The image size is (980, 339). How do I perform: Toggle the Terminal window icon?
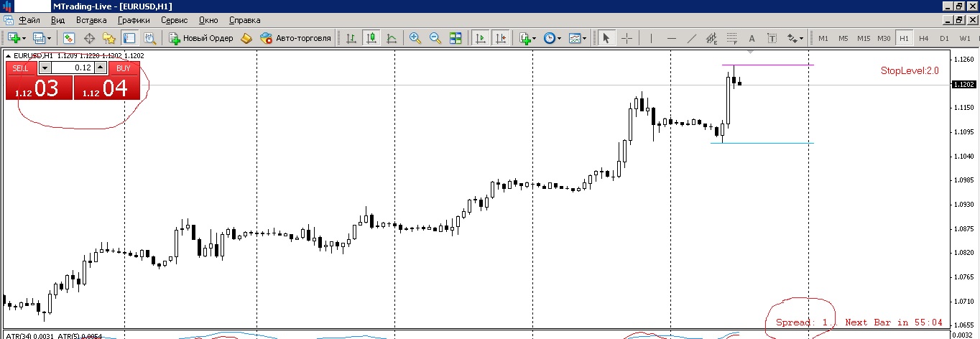129,38
